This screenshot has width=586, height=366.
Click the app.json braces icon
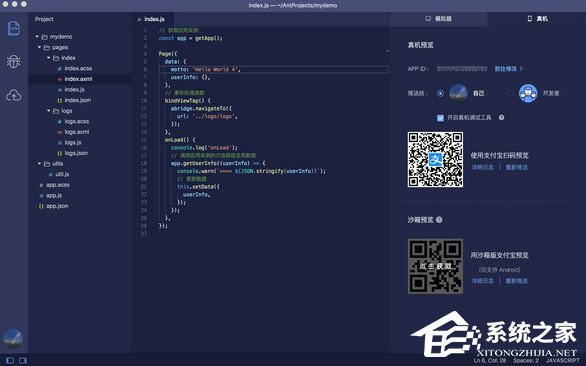click(41, 206)
